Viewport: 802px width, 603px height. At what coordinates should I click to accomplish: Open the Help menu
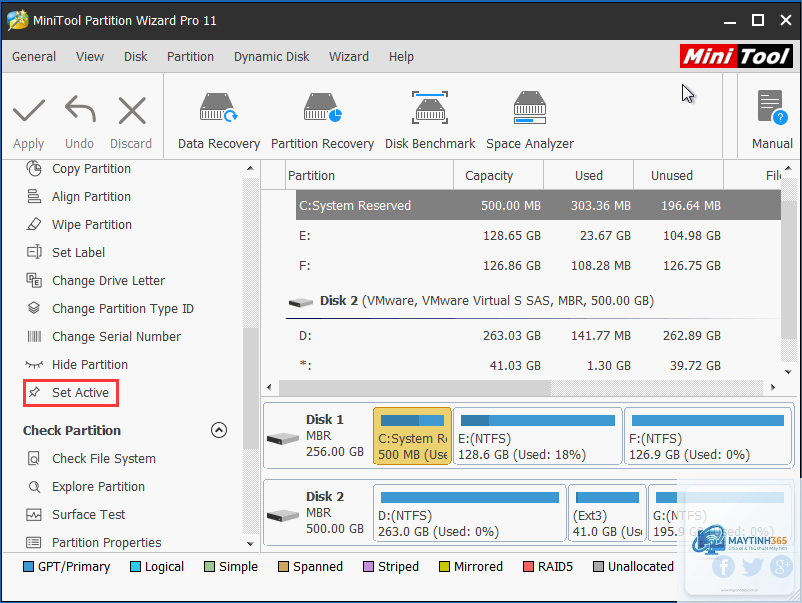[x=401, y=57]
